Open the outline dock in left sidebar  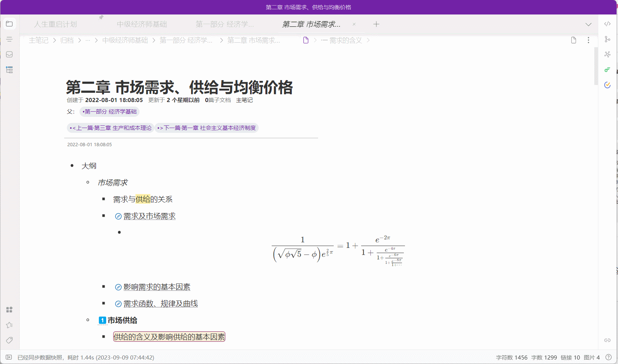pyautogui.click(x=9, y=39)
